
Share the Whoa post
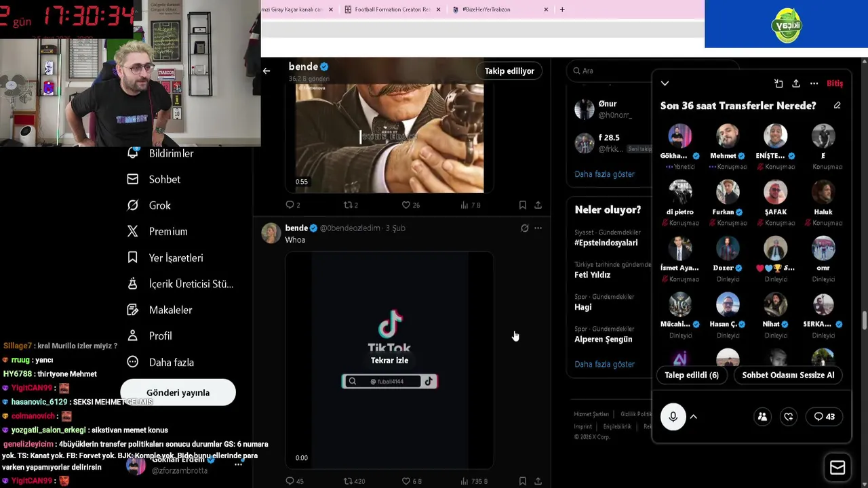click(538, 481)
